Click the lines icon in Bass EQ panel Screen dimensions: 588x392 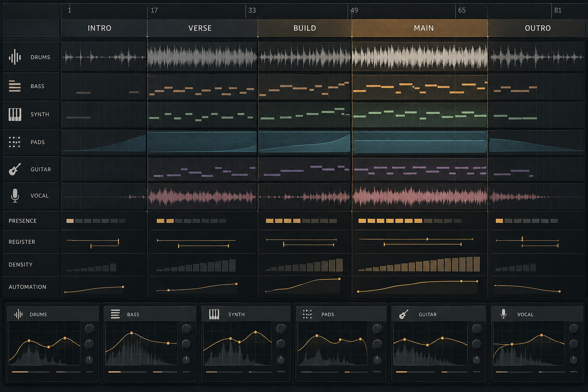pyautogui.click(x=115, y=314)
